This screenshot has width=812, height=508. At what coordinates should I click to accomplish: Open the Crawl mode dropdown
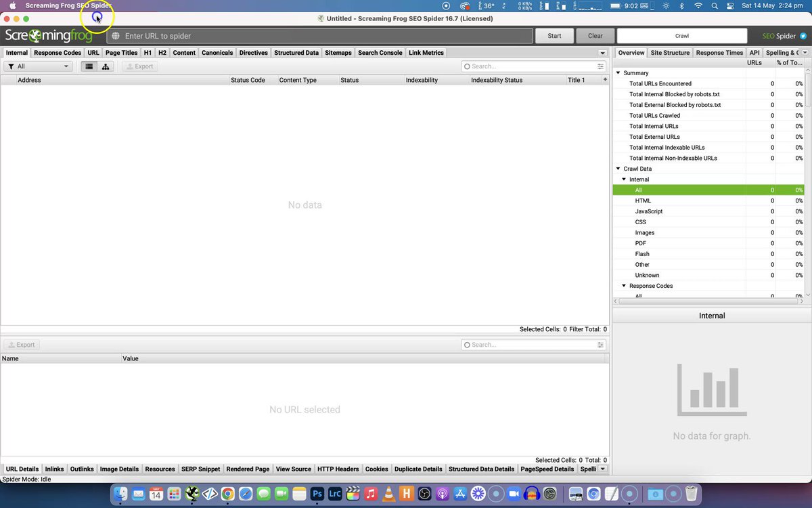pyautogui.click(x=682, y=36)
